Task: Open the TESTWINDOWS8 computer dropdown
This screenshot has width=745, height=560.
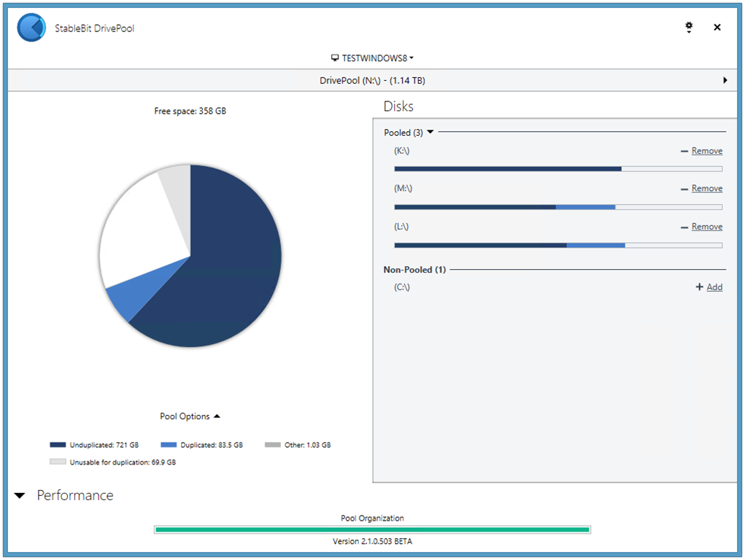Action: (372, 58)
